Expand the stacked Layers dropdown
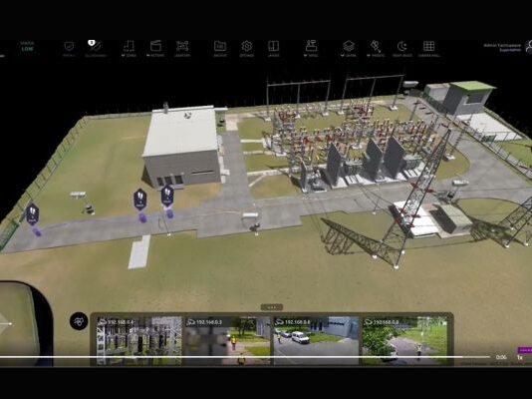Screen dimensions: 532x399 point(349,48)
